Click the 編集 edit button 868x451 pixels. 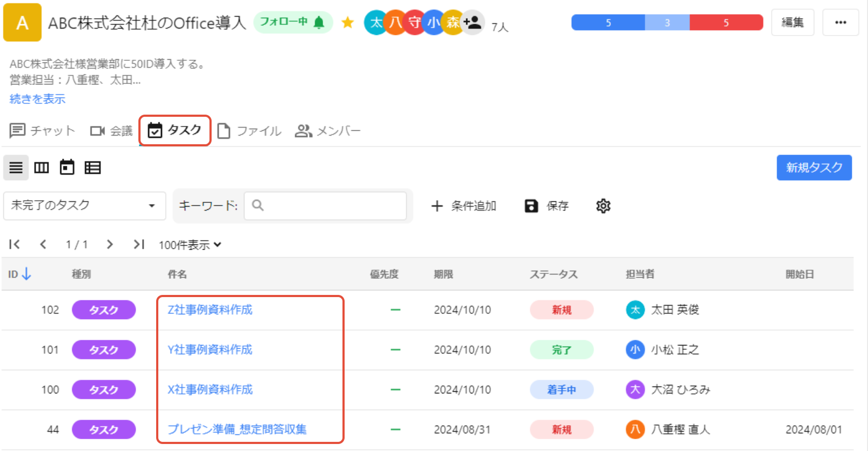point(793,23)
